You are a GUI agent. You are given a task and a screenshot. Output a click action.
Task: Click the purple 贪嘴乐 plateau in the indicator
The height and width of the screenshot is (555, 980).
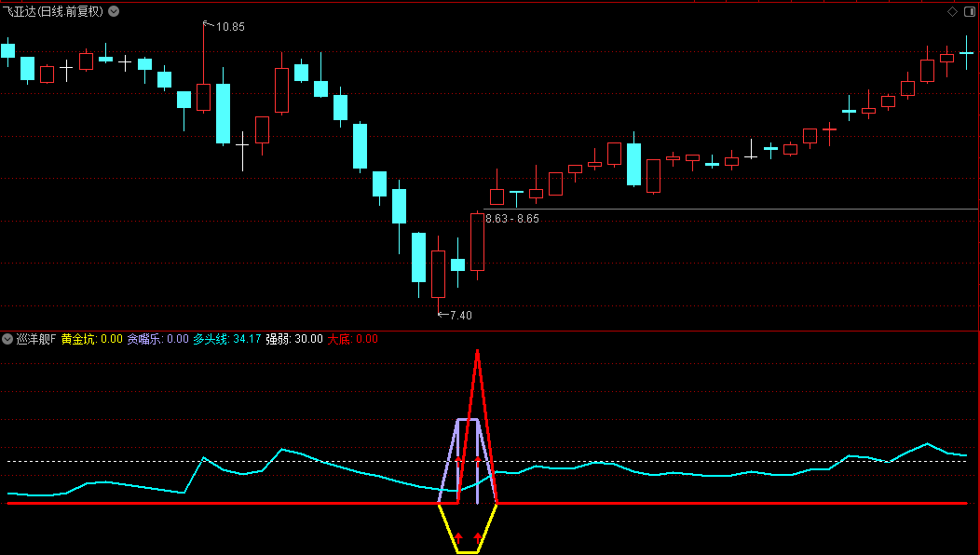click(469, 419)
